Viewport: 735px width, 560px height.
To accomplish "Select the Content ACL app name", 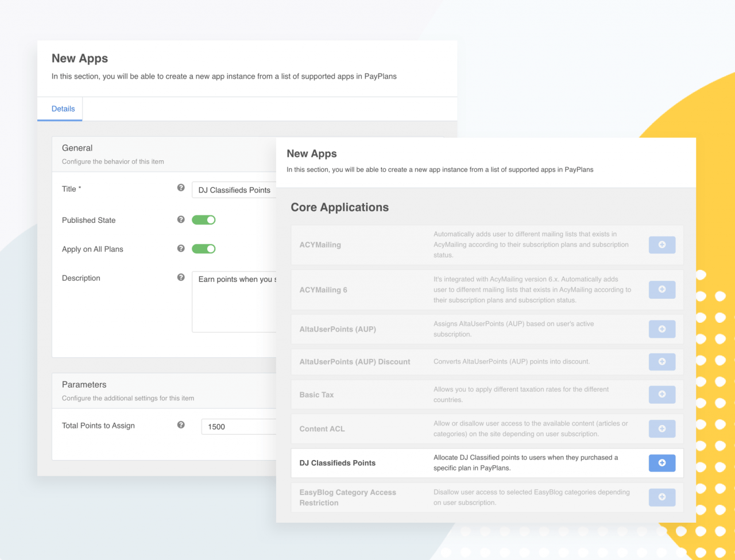I will coord(322,429).
